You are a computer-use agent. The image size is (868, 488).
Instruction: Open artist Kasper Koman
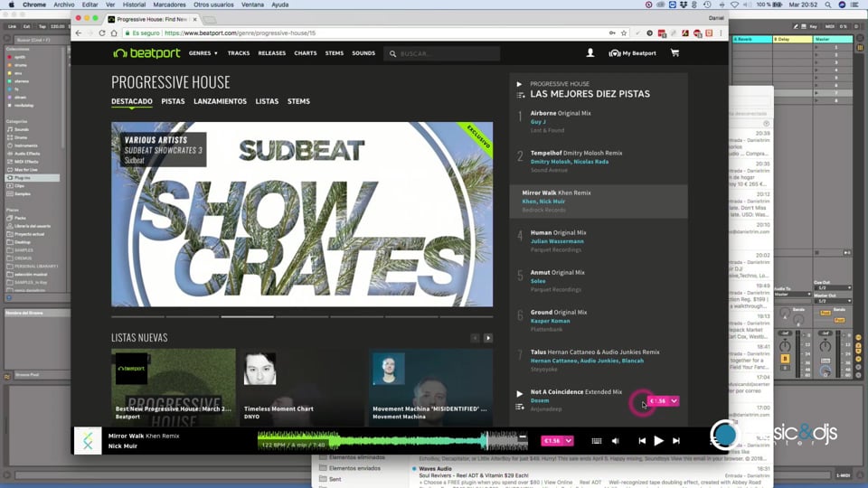coord(551,321)
